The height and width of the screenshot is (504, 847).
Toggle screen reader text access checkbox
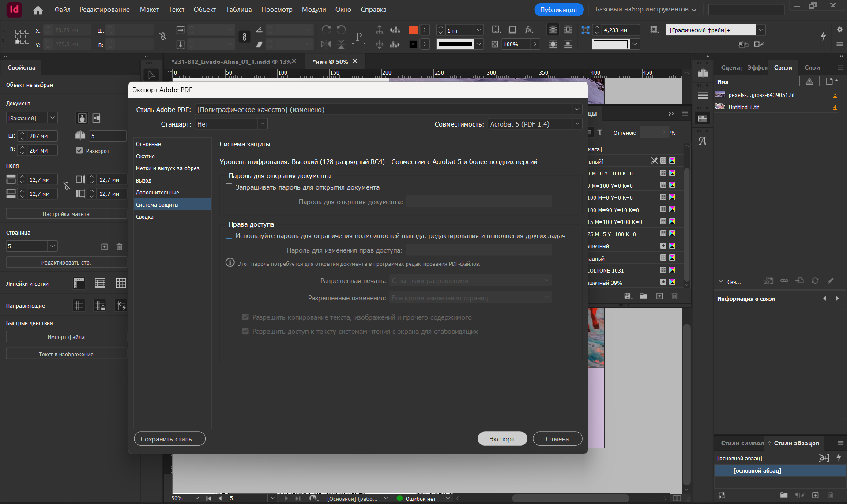pos(245,331)
